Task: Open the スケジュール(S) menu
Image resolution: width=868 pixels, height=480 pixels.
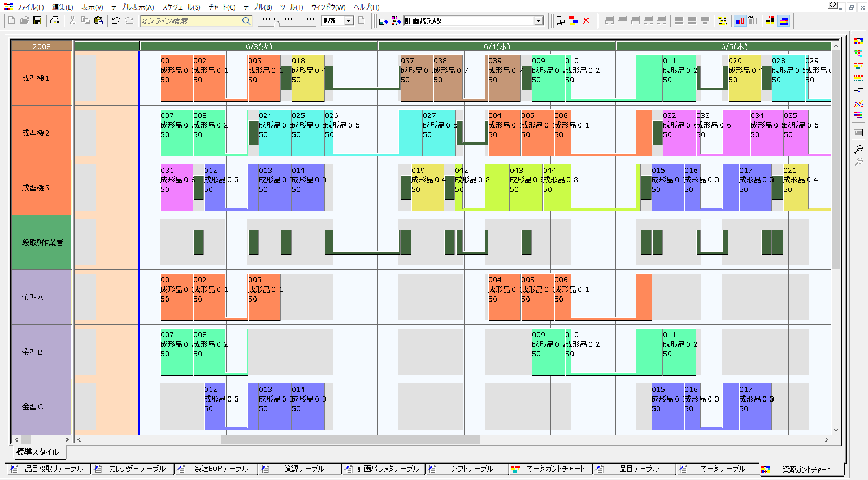Action: pos(181,7)
